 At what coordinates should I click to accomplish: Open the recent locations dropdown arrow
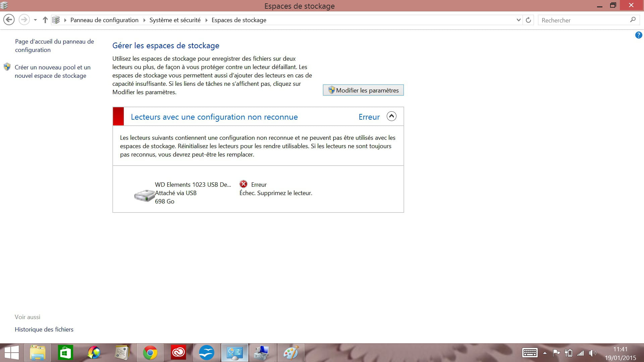coord(35,20)
